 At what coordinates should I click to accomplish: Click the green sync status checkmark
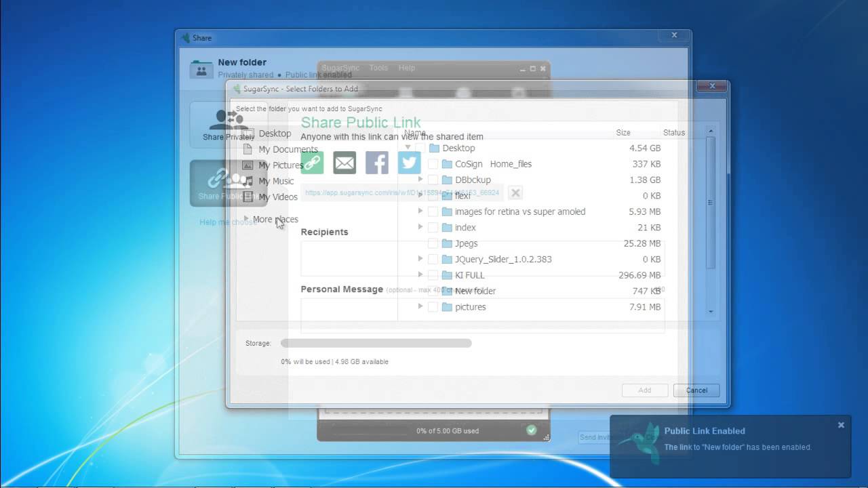click(x=532, y=430)
